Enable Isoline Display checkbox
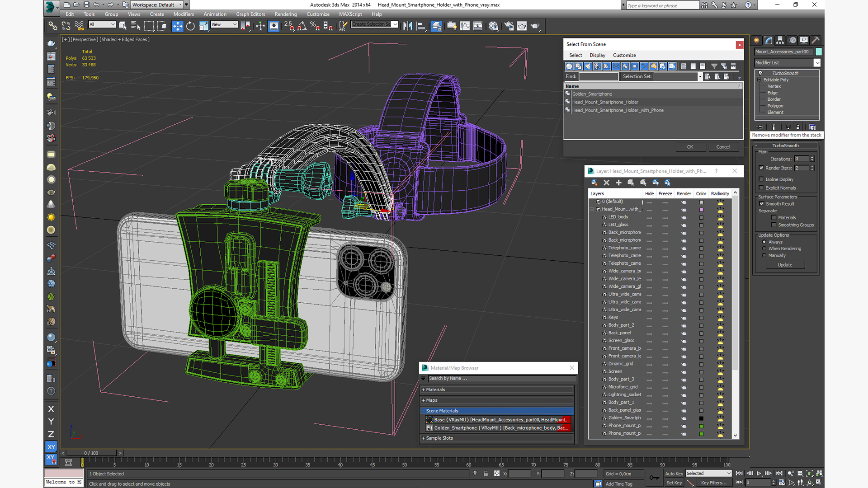Viewport: 868px width, 488px height. [761, 179]
